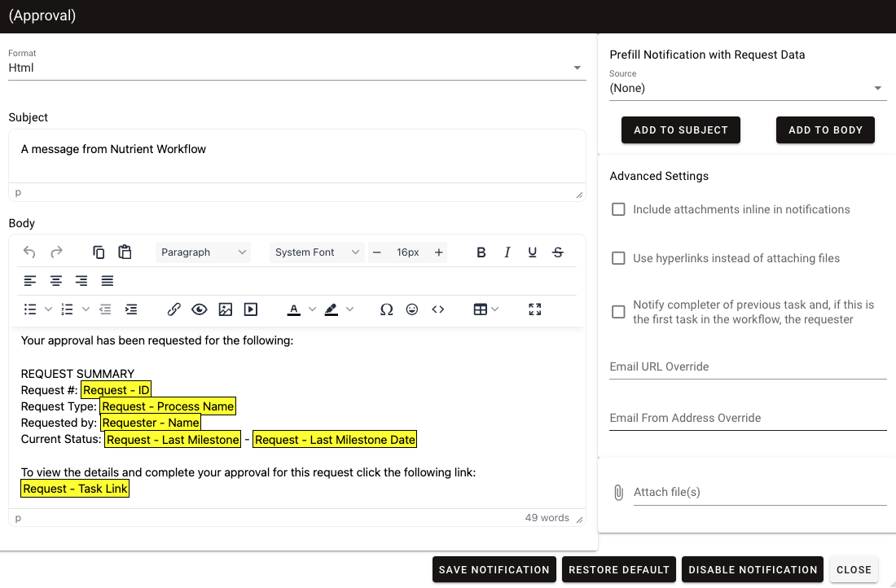
Task: Click the insert media/video icon
Action: [x=251, y=309]
